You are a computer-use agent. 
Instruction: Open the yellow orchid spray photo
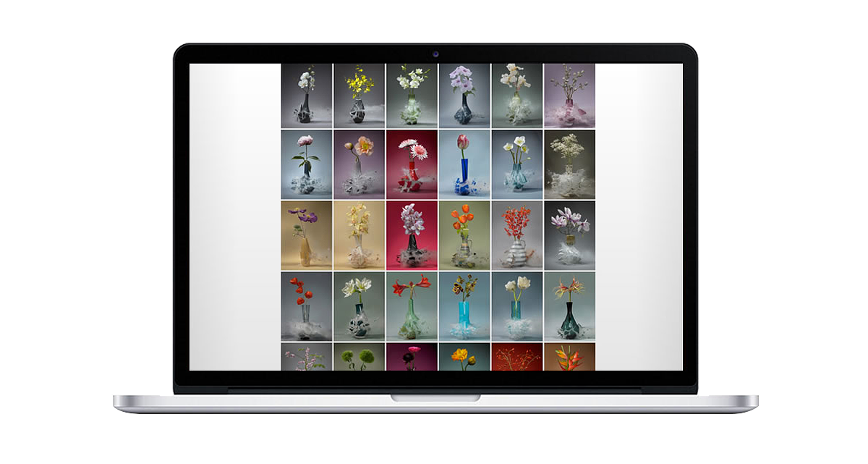pos(359,96)
